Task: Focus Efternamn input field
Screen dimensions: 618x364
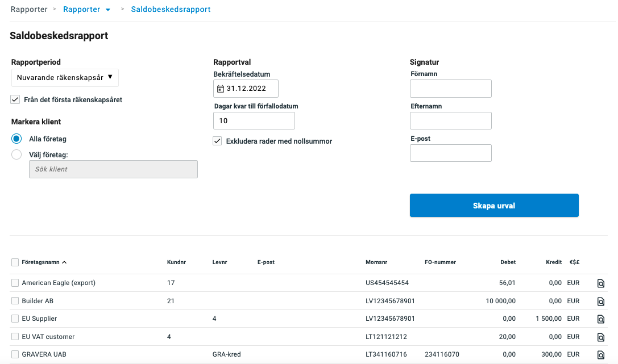Action: (x=451, y=121)
